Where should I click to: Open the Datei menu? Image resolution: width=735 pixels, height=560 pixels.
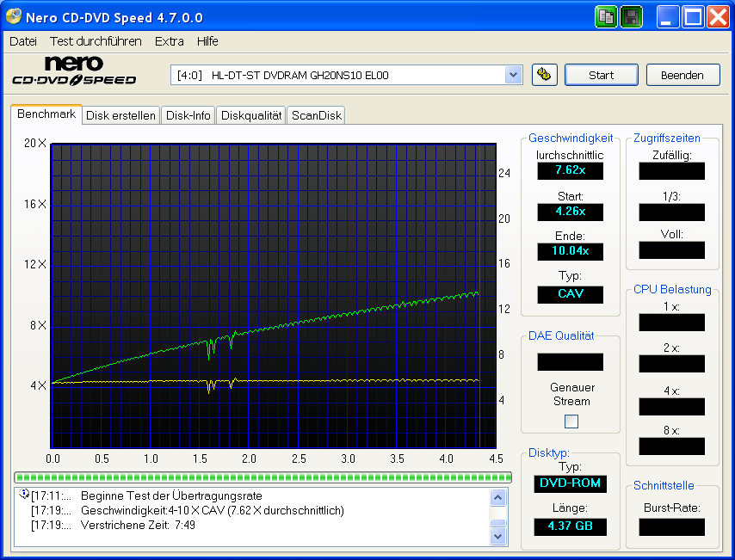[x=22, y=40]
